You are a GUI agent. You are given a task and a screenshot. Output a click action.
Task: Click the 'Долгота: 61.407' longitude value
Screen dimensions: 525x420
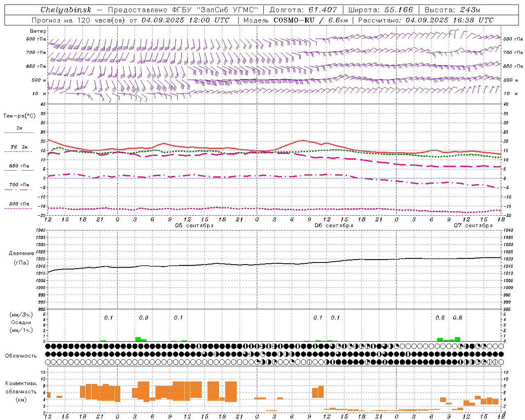(x=303, y=10)
